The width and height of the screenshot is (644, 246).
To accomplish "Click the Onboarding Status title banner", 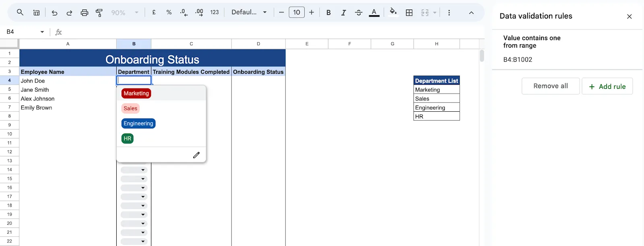I will click(x=153, y=58).
